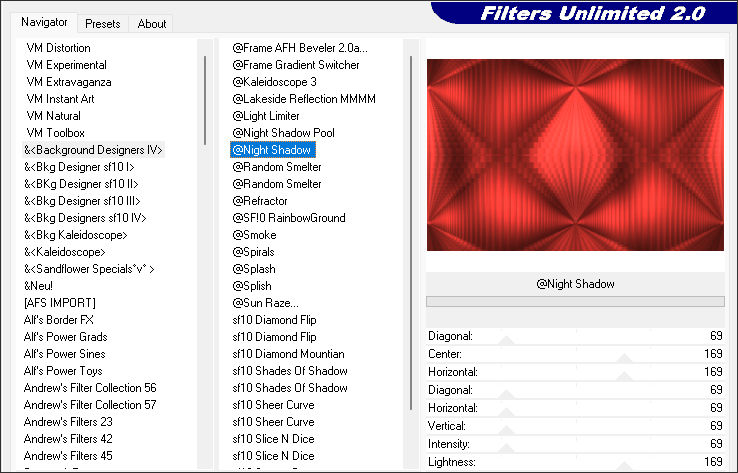Select the sf10 Diamond Mountian filter
The height and width of the screenshot is (473, 738).
(288, 354)
